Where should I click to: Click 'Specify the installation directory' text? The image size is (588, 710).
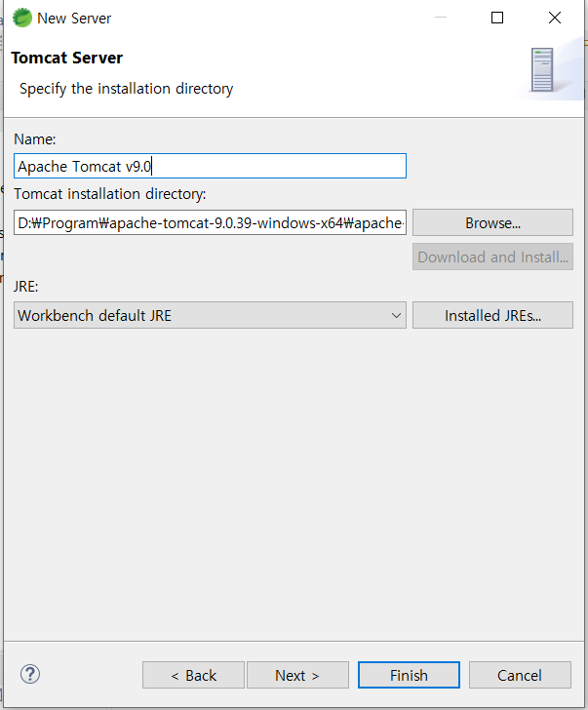[x=127, y=89]
